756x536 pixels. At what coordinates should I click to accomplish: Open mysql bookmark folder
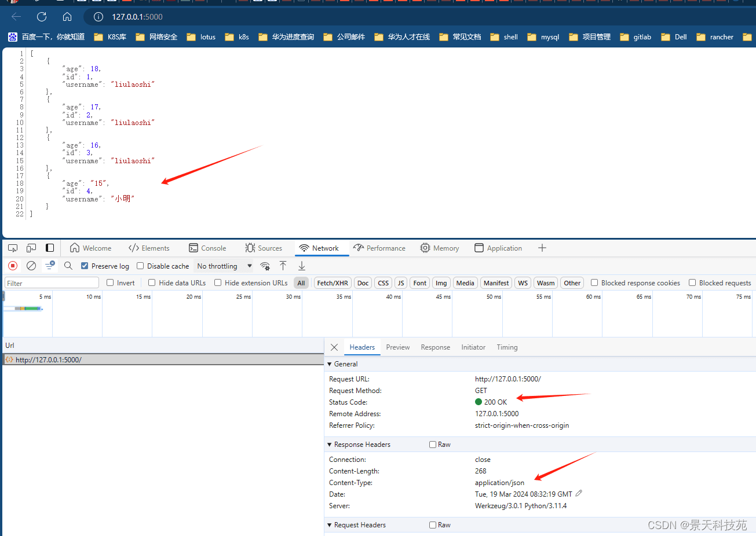coord(543,37)
